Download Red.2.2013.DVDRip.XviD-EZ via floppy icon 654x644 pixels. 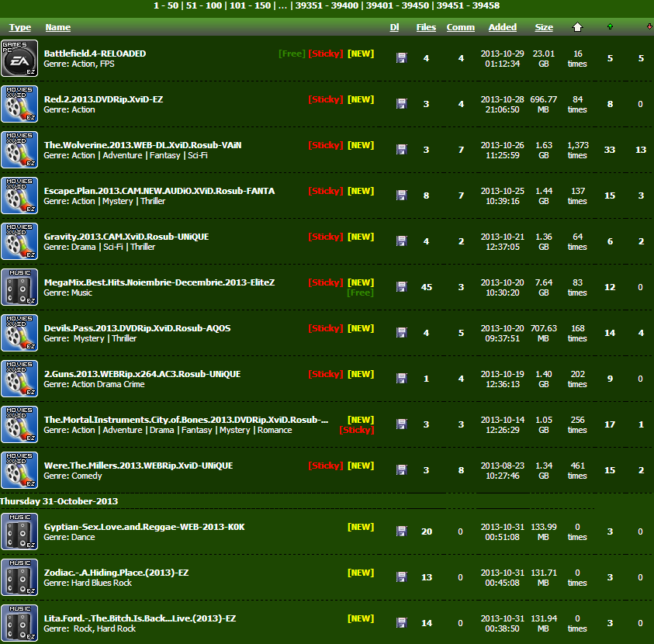(402, 104)
